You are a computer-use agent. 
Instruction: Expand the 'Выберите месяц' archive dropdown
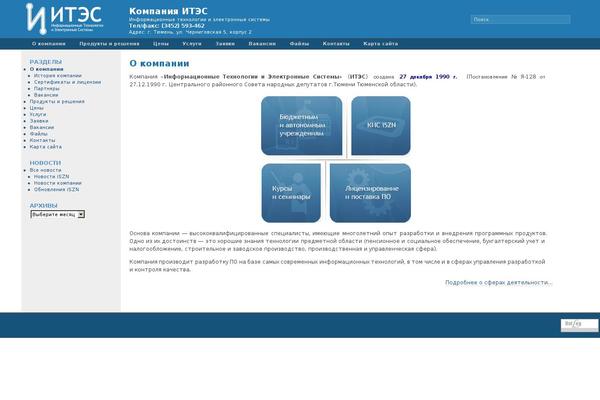point(58,214)
